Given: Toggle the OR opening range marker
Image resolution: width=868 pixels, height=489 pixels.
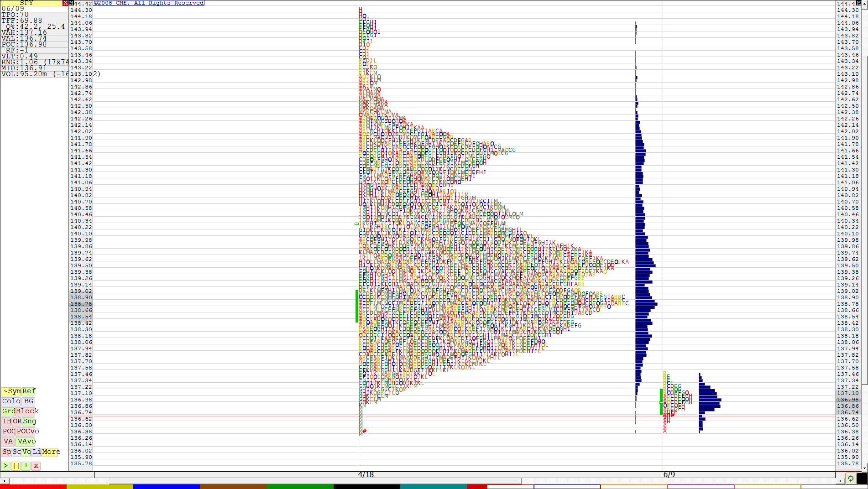Looking at the screenshot, I should point(17,421).
